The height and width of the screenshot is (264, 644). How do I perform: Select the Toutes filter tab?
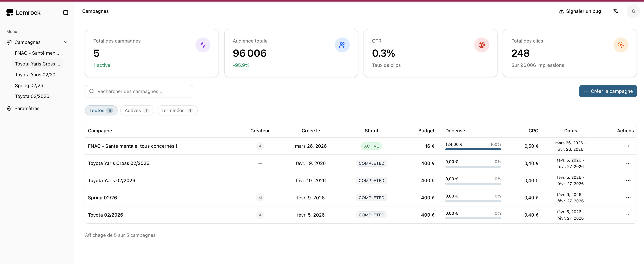[x=101, y=111]
